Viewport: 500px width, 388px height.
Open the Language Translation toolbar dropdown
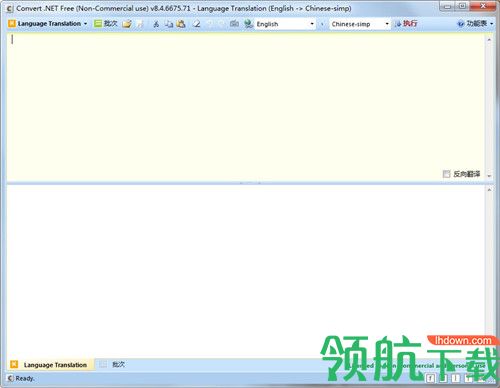click(x=48, y=24)
